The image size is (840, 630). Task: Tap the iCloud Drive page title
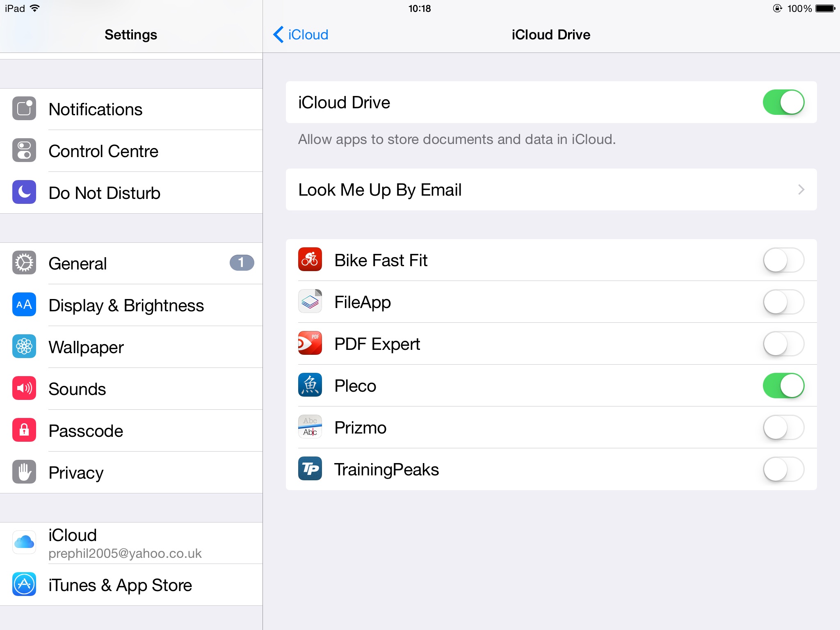(551, 34)
